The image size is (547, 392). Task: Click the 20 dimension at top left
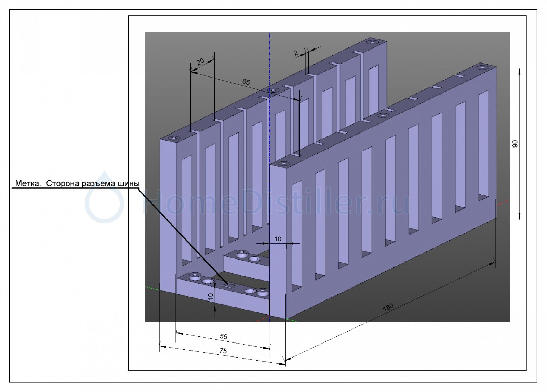click(x=200, y=61)
